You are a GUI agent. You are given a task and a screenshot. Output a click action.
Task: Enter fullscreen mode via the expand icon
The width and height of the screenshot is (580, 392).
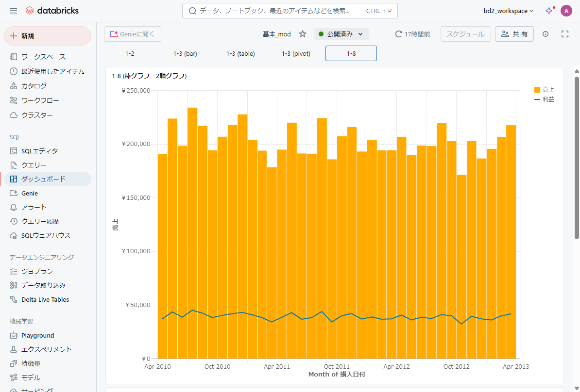point(564,34)
